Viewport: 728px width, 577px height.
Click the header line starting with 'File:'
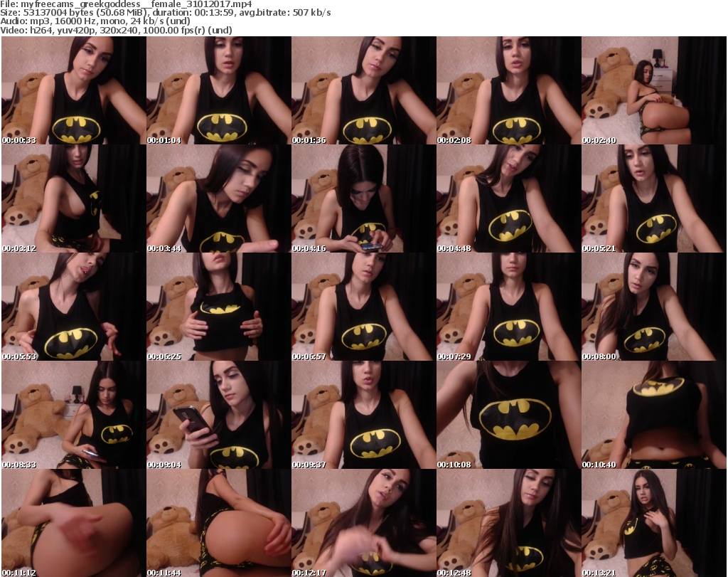pyautogui.click(x=127, y=4)
